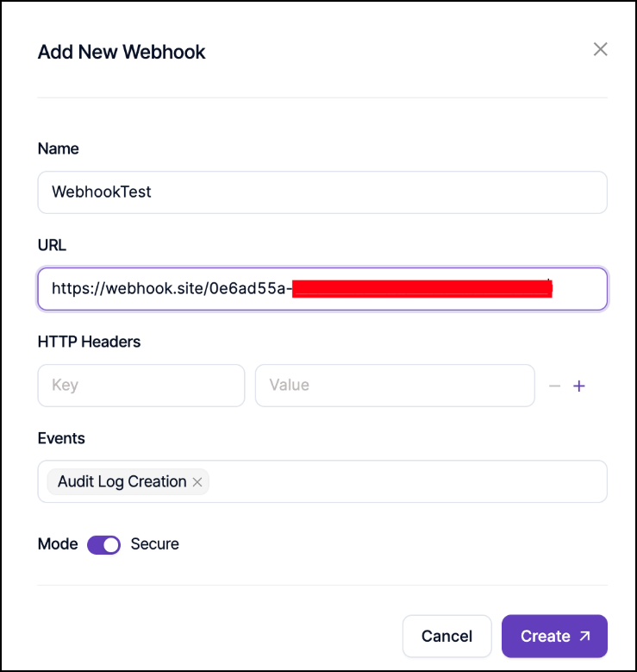637x672 pixels.
Task: Click the HTTP header Value field
Action: [395, 385]
